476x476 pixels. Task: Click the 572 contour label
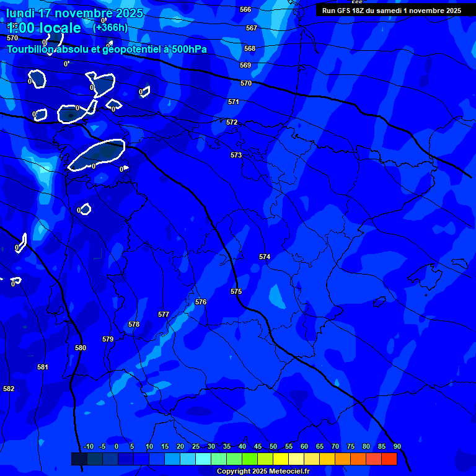tap(232, 122)
